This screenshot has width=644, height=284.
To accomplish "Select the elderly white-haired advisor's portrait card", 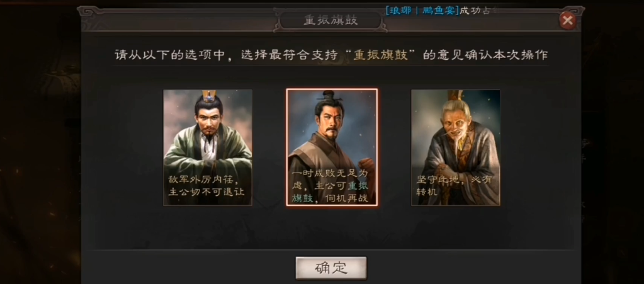I will click(x=456, y=147).
